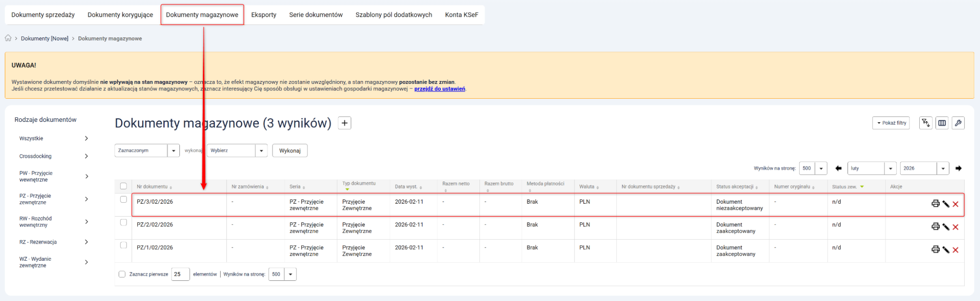Click the home breadcrumb icon

[x=8, y=38]
